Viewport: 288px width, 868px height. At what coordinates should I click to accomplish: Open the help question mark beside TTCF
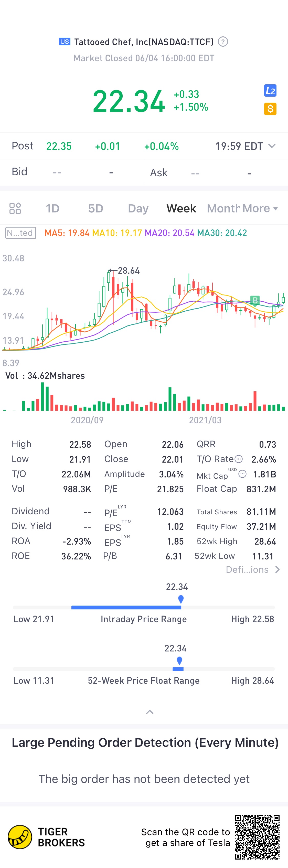[223, 42]
